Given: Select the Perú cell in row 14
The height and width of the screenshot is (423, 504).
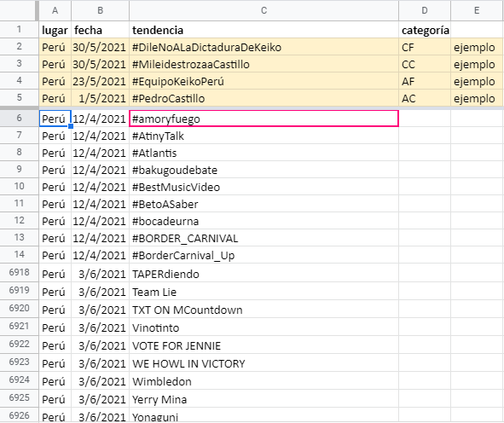Looking at the screenshot, I should coord(55,255).
